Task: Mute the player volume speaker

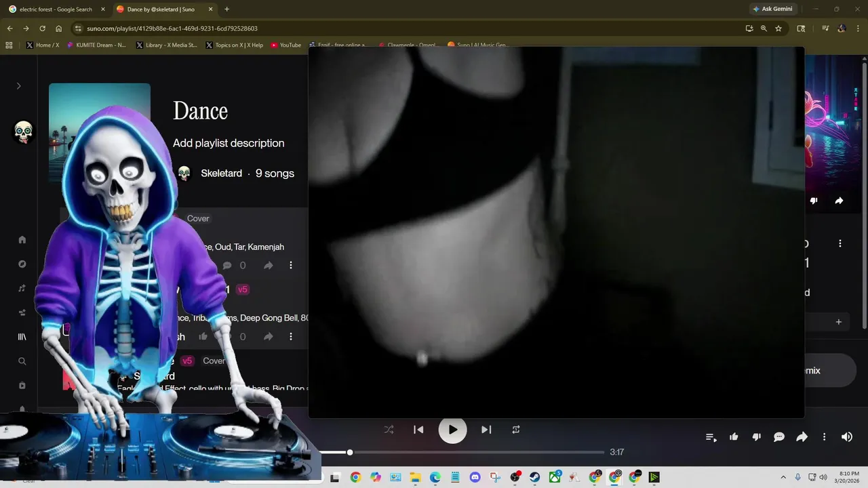Action: (847, 437)
